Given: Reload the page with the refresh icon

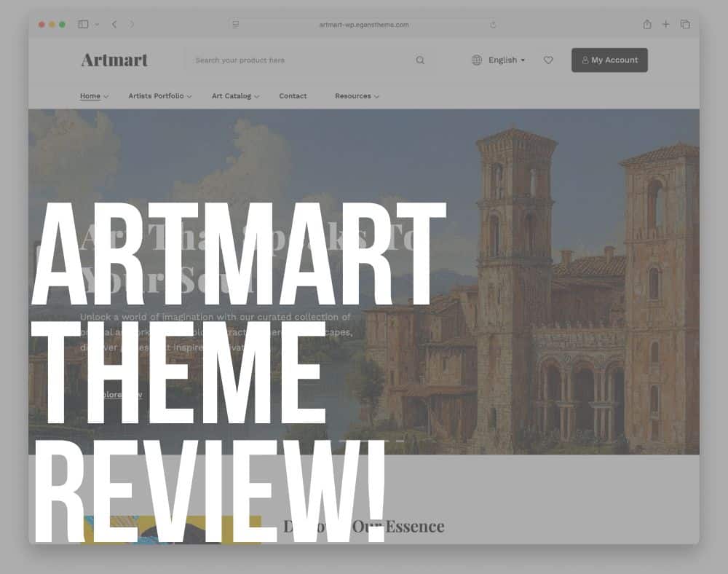Looking at the screenshot, I should pos(493,25).
